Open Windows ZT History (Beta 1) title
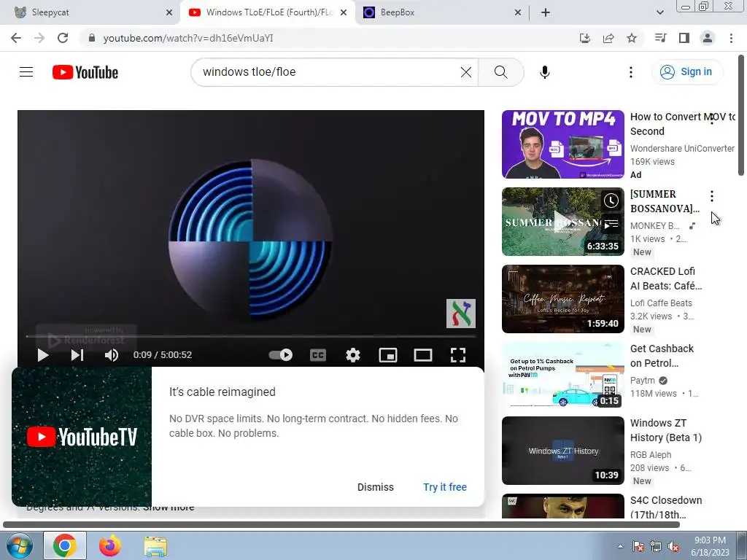This screenshot has height=560, width=747. click(x=665, y=430)
